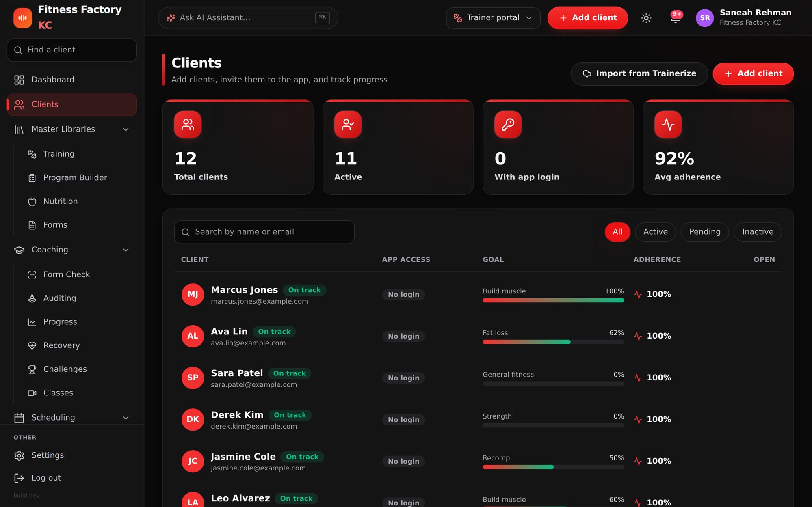
Task: Click the Form Check scan icon
Action: [32, 275]
